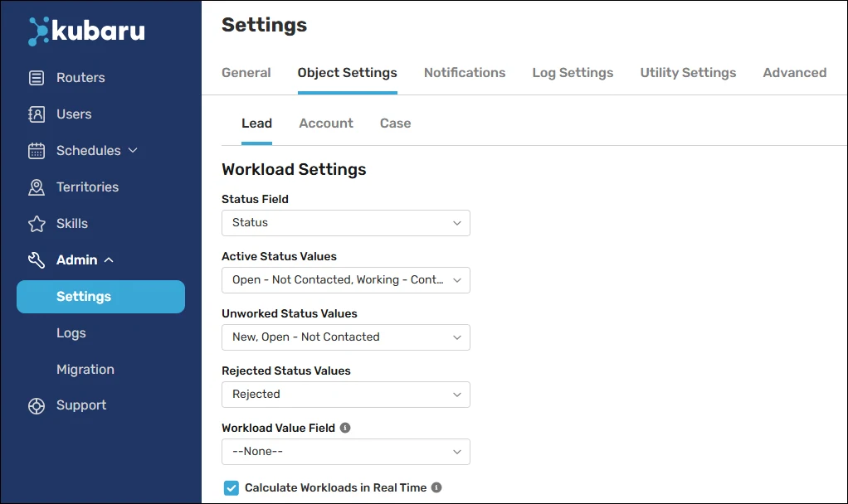This screenshot has width=848, height=504.
Task: Click the Territories map pin icon
Action: (x=37, y=187)
